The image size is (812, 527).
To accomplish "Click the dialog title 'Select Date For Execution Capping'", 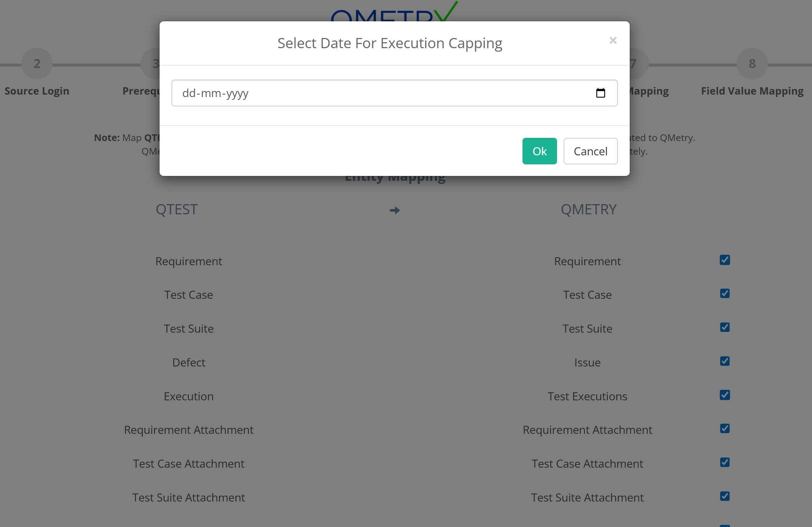I will (390, 43).
